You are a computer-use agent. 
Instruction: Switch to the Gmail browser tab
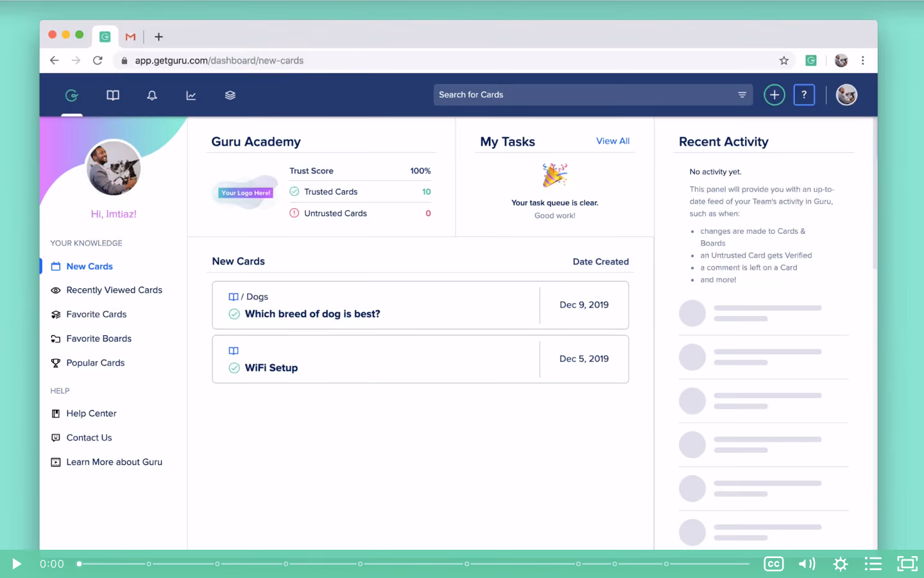130,37
